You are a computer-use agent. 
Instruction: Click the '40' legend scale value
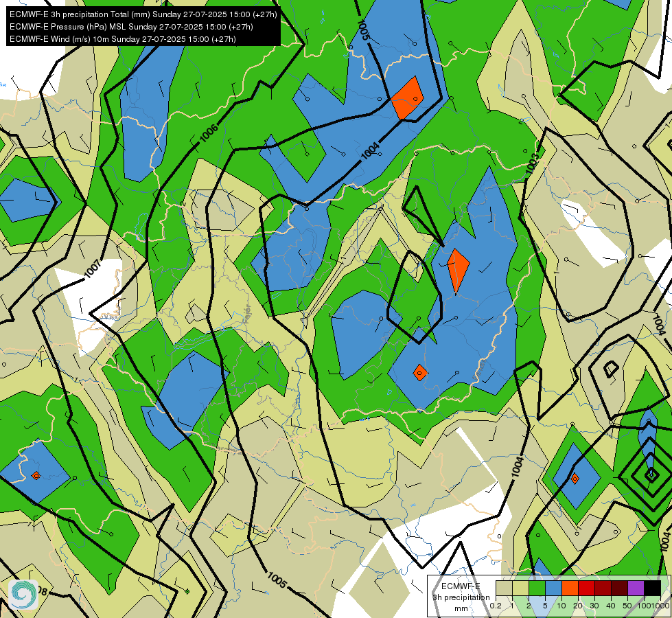click(611, 606)
